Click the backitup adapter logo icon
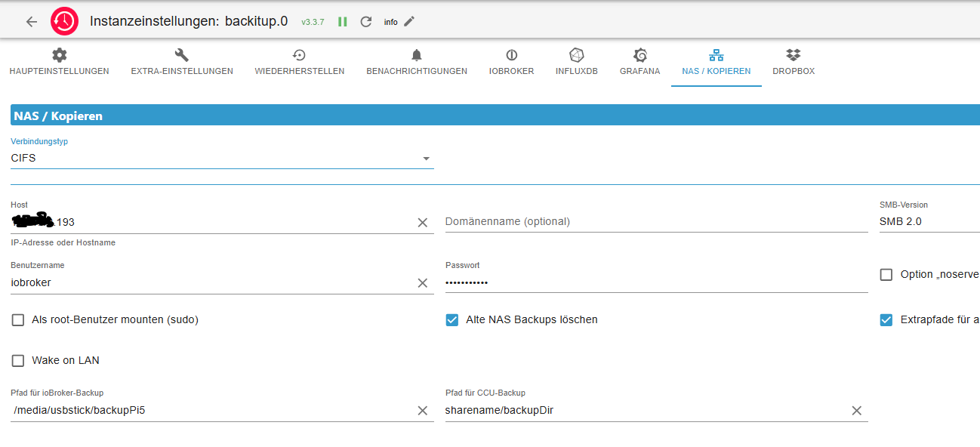The image size is (980, 447). tap(64, 21)
